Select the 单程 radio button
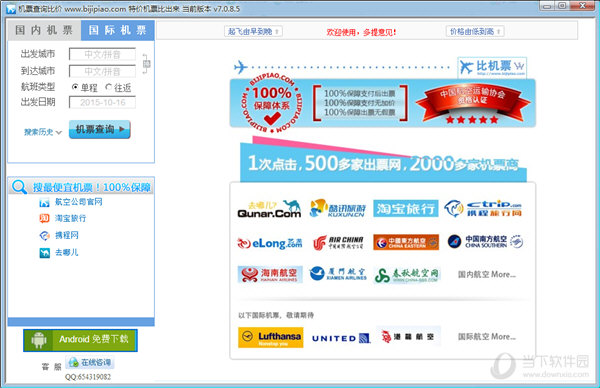Image resolution: width=600 pixels, height=388 pixels. (75, 87)
